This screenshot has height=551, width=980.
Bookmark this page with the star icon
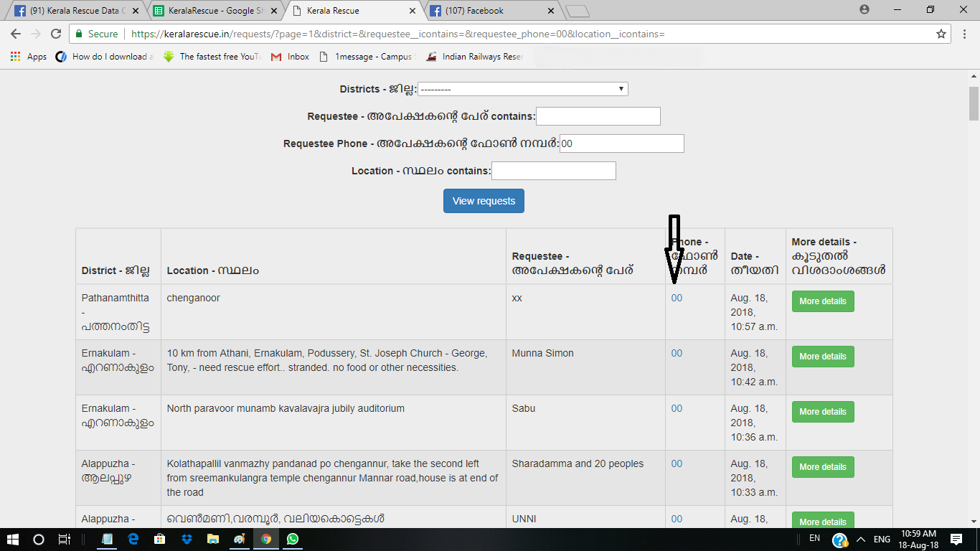point(941,34)
